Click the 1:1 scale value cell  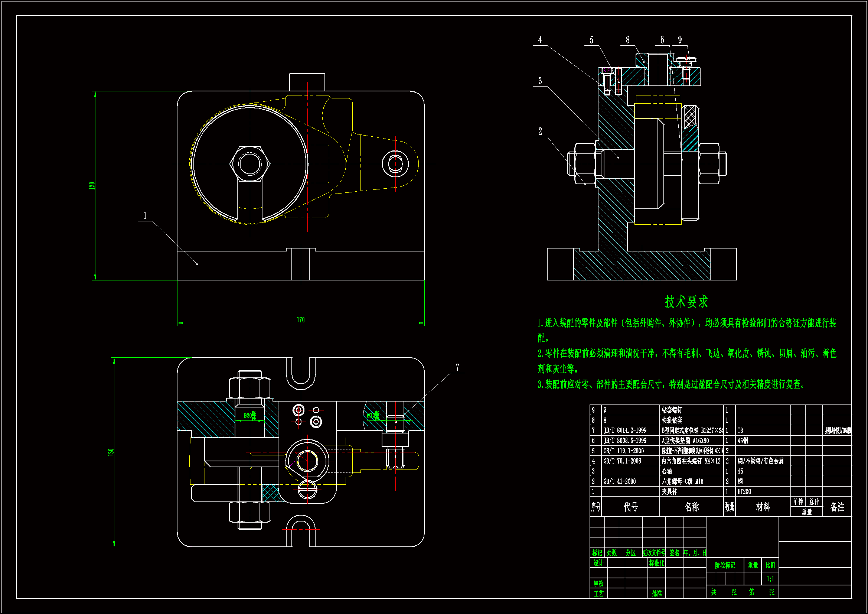[x=770, y=579]
